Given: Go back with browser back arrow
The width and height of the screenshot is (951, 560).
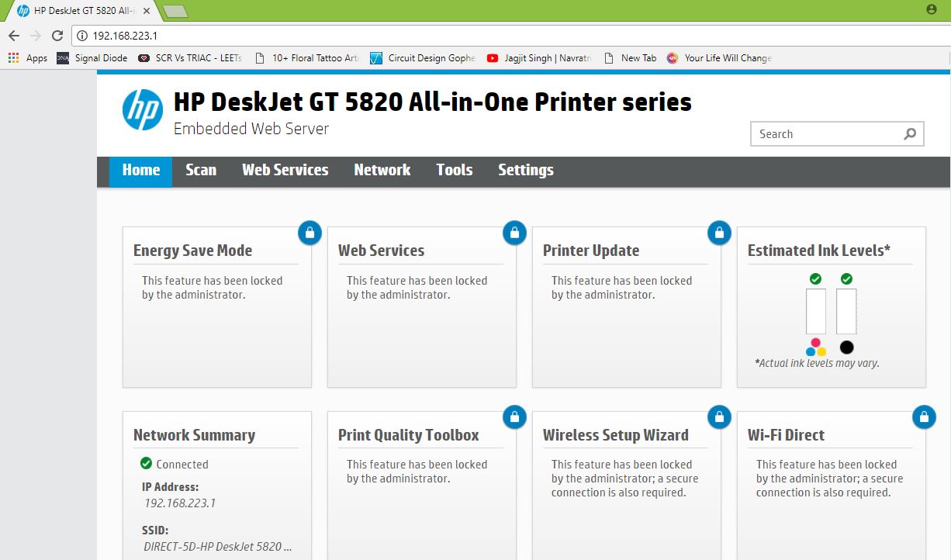Looking at the screenshot, I should point(14,36).
